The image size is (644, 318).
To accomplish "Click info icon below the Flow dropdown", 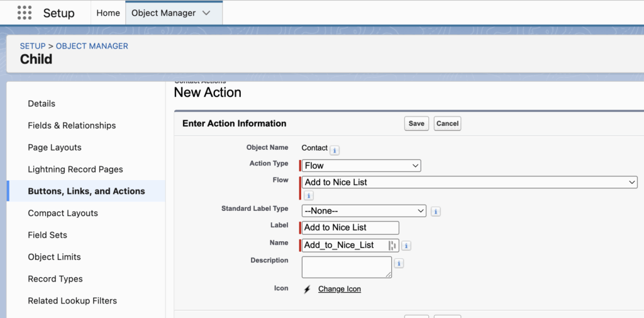I will pyautogui.click(x=308, y=196).
